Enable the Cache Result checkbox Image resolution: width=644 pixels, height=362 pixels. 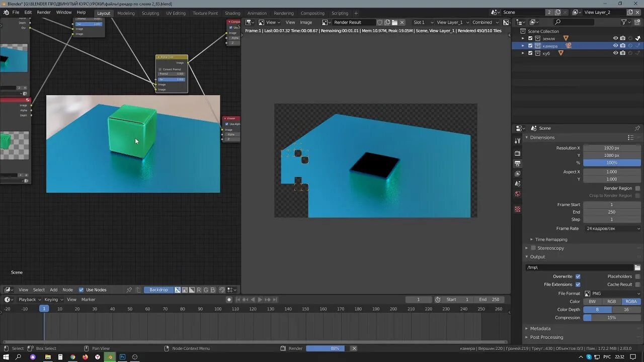coord(637,285)
